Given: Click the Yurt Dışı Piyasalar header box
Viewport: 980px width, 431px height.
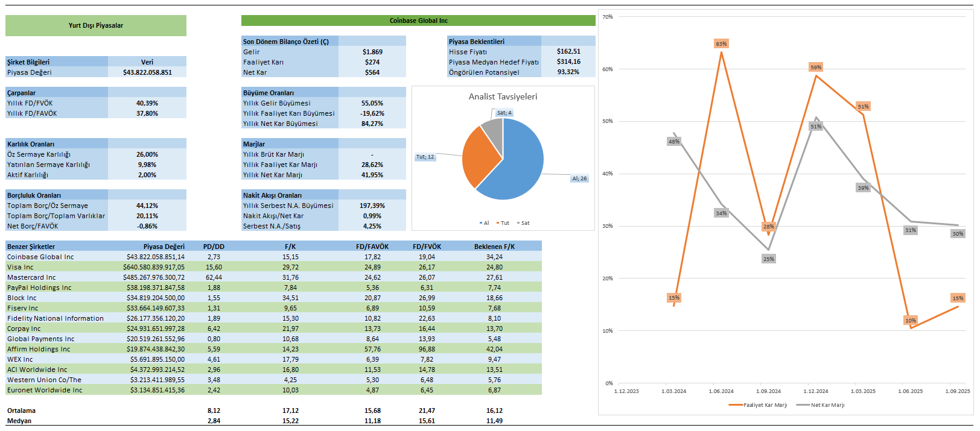Looking at the screenshot, I should coord(95,25).
